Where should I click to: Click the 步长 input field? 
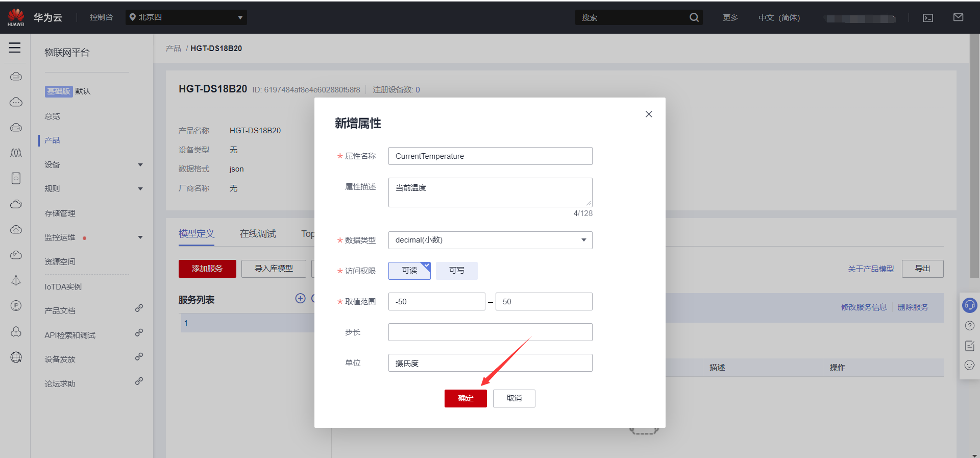(490, 332)
